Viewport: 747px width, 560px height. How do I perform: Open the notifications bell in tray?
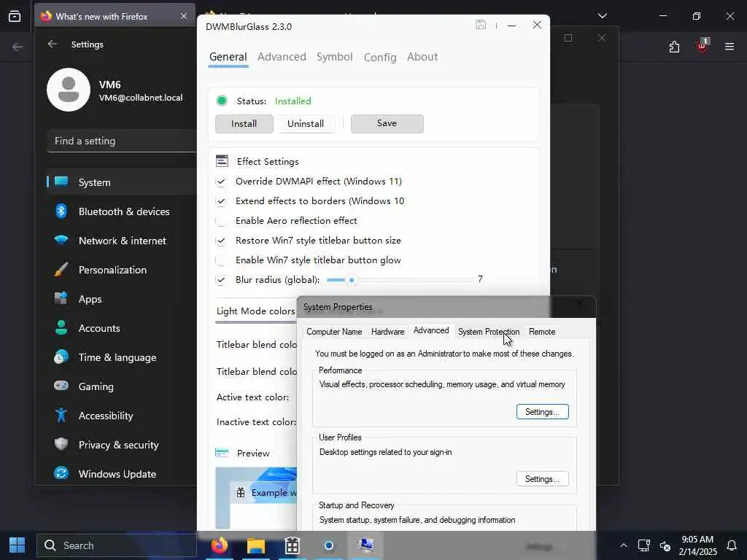(x=732, y=545)
